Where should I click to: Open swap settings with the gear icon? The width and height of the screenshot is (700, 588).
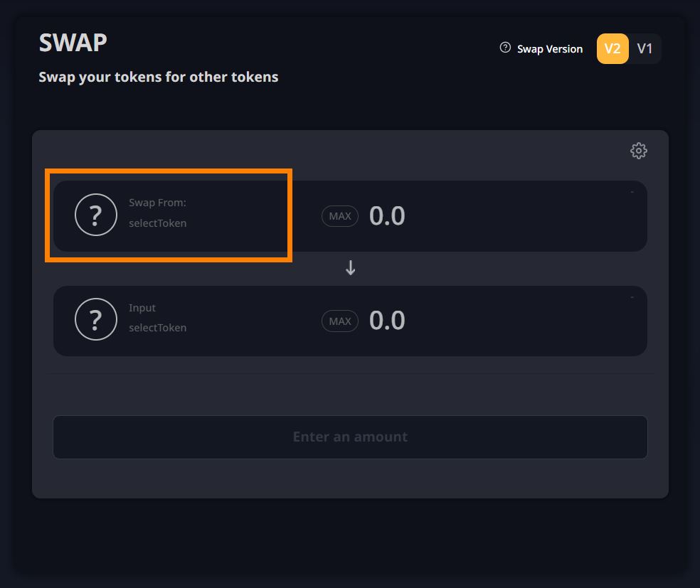tap(638, 151)
